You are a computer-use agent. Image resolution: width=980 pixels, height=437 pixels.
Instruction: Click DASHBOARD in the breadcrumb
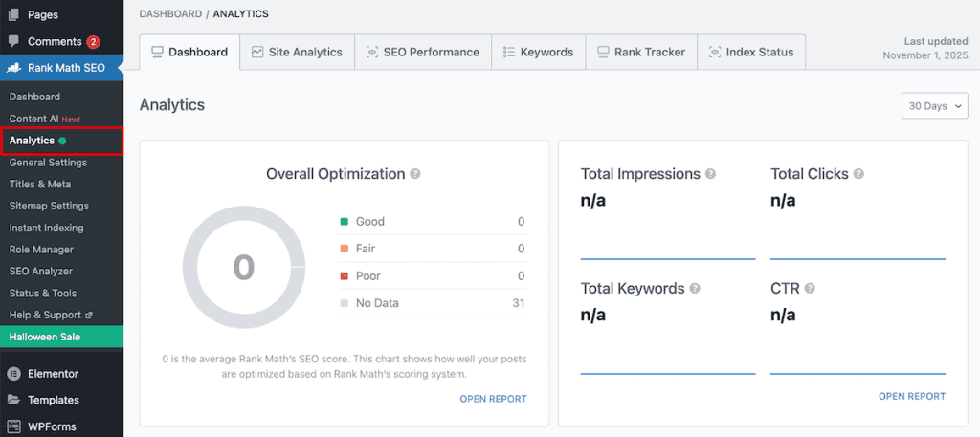[168, 13]
